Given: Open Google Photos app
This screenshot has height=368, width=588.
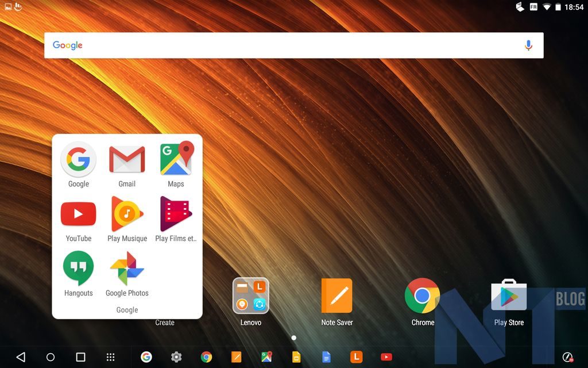Looking at the screenshot, I should (127, 268).
